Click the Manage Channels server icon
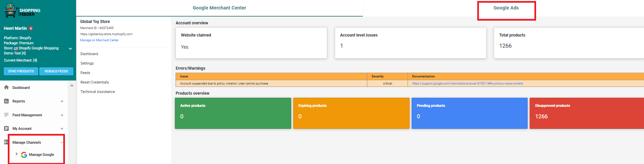The image size is (644, 164). coord(6,142)
